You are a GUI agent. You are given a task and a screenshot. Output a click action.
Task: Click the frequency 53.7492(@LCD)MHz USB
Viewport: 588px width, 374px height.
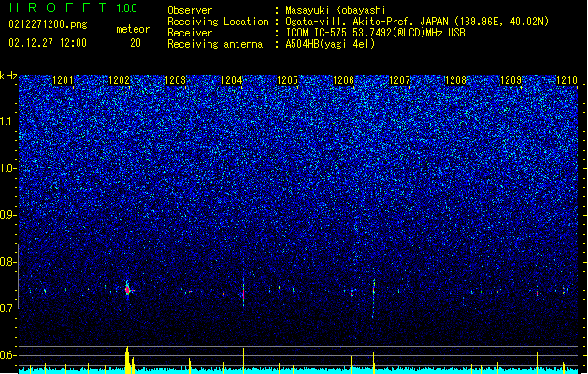(x=409, y=33)
